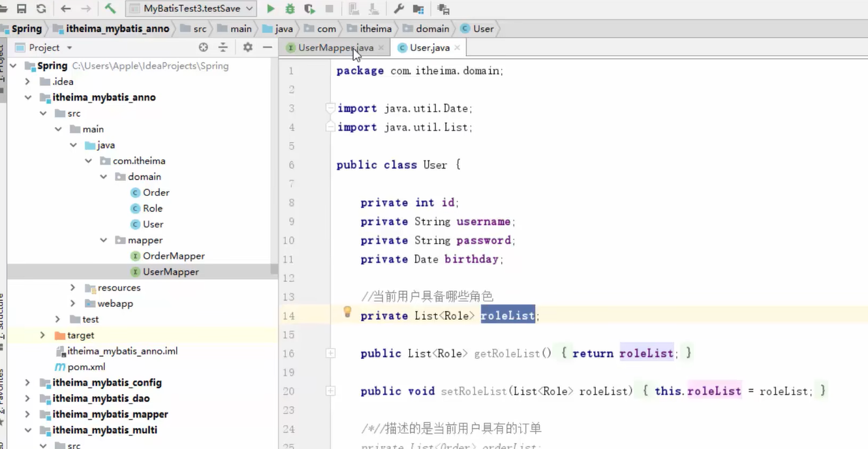This screenshot has width=868, height=449.
Task: Switch to the User.java tab
Action: coord(427,47)
